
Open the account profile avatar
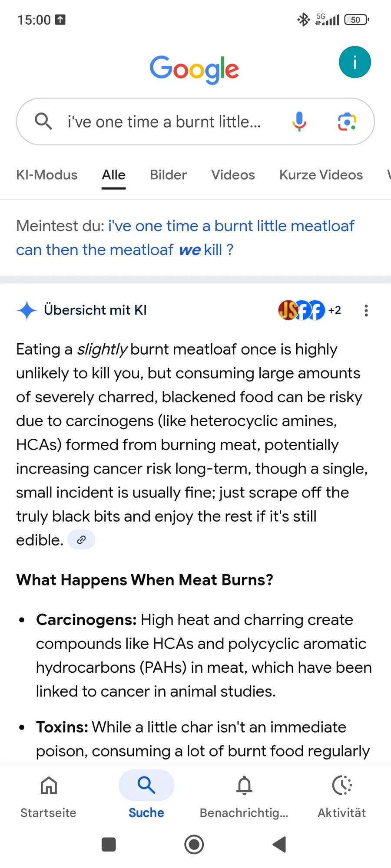coord(355,62)
